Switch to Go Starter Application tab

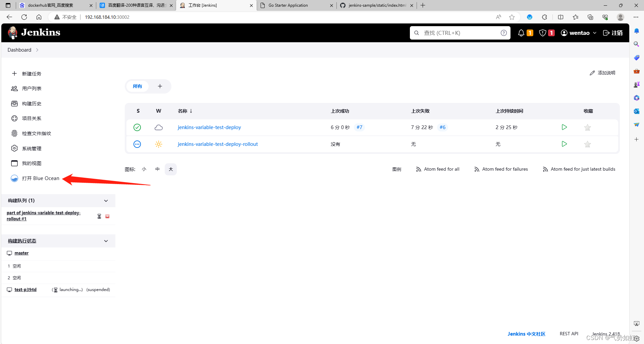click(297, 5)
